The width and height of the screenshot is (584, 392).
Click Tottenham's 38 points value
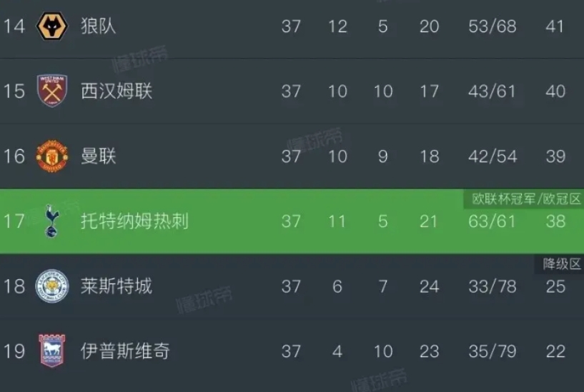click(555, 221)
